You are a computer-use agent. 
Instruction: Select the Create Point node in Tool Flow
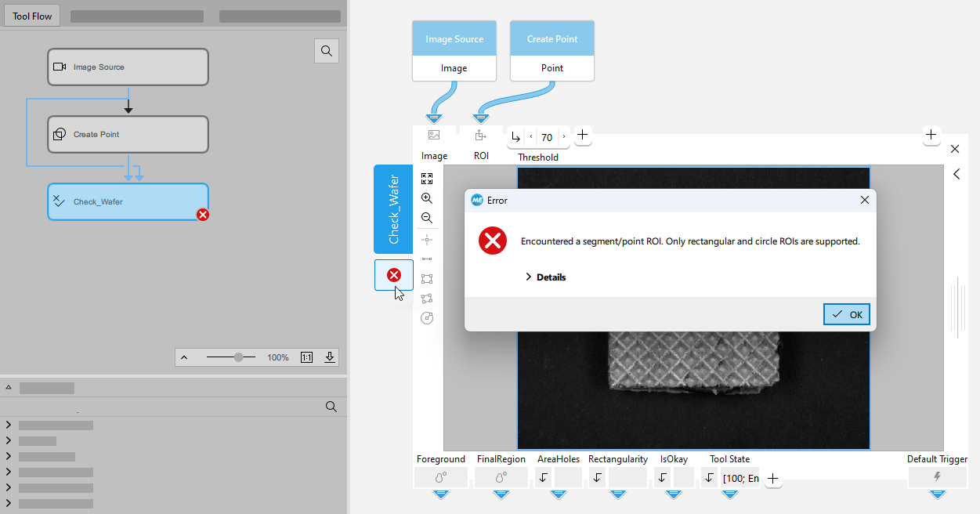[x=128, y=135]
